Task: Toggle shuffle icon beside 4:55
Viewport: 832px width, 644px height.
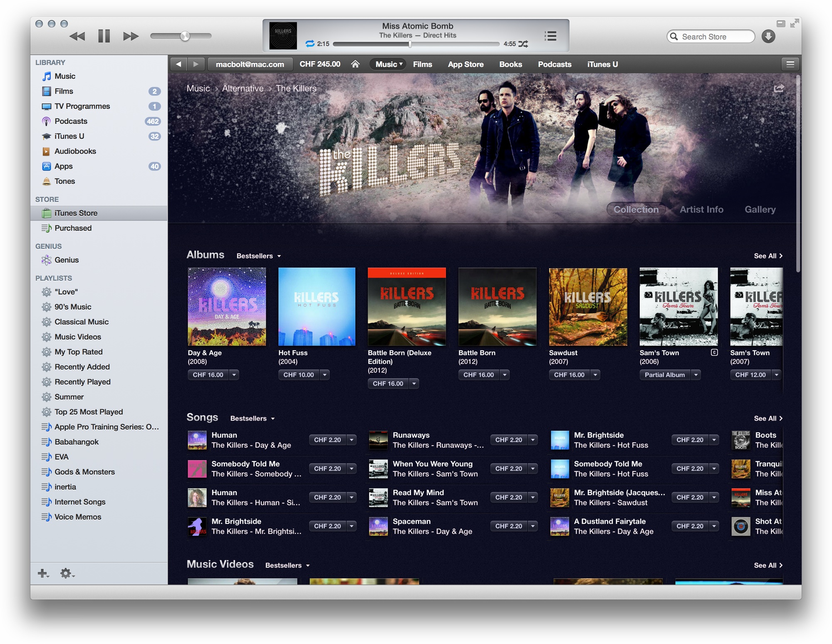Action: click(523, 44)
